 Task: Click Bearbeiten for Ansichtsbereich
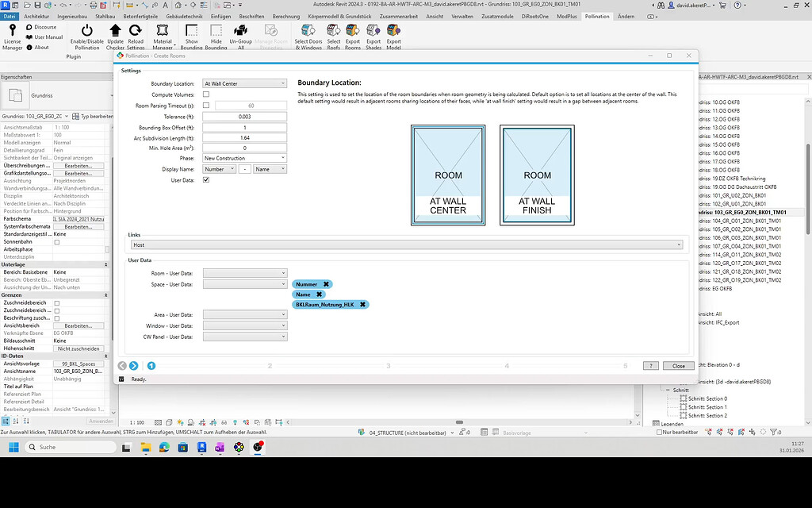[79, 326]
